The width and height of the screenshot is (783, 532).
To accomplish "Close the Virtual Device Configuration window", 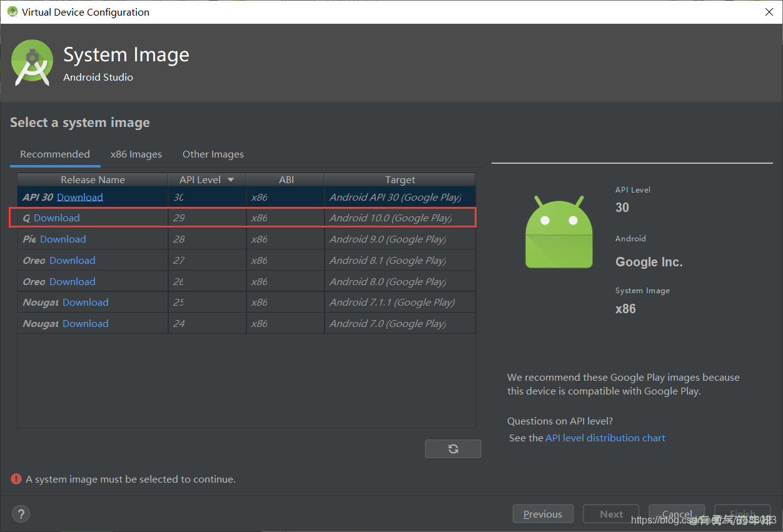I will (x=769, y=12).
